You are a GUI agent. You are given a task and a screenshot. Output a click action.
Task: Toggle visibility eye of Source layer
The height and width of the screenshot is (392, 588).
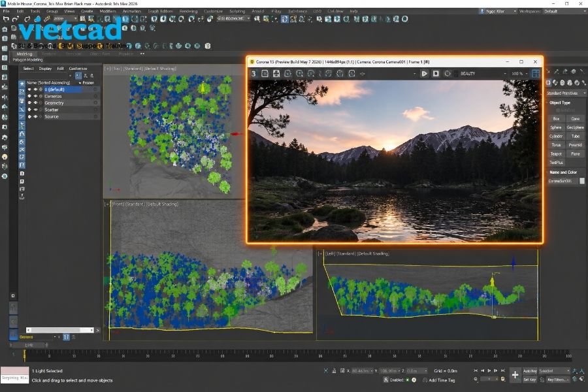[x=35, y=116]
